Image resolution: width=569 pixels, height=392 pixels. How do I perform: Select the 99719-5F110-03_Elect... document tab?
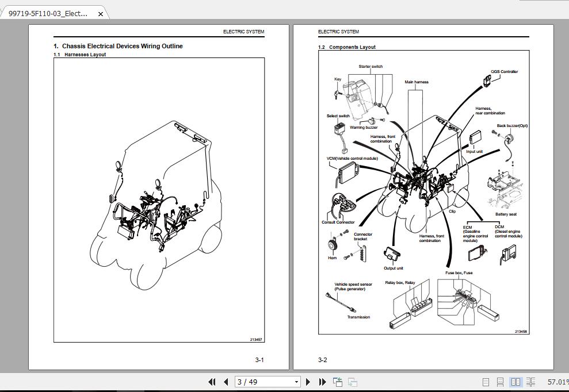[x=54, y=13]
